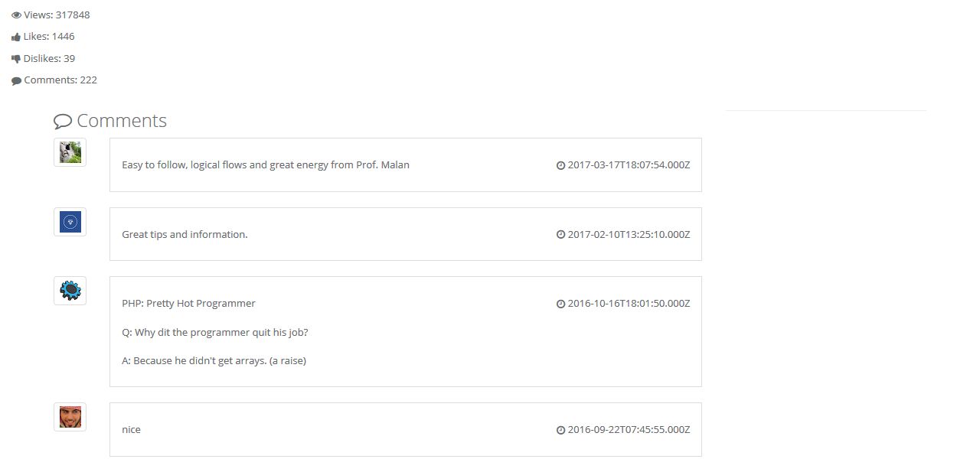This screenshot has height=459, width=980.
Task: Click the 'PHP: Pretty Hot Programmer' comment text
Action: [188, 304]
